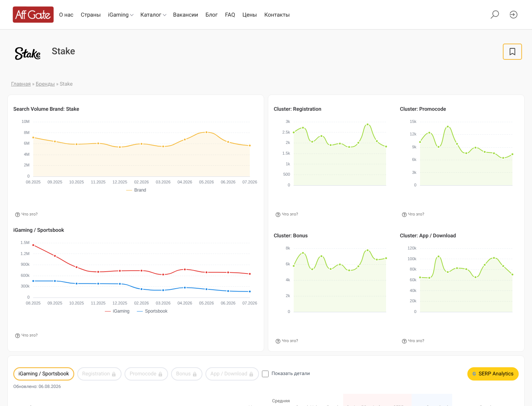532x406 pixels.
Task: Open help under Cluster: App / Download chart
Action: pyautogui.click(x=413, y=341)
